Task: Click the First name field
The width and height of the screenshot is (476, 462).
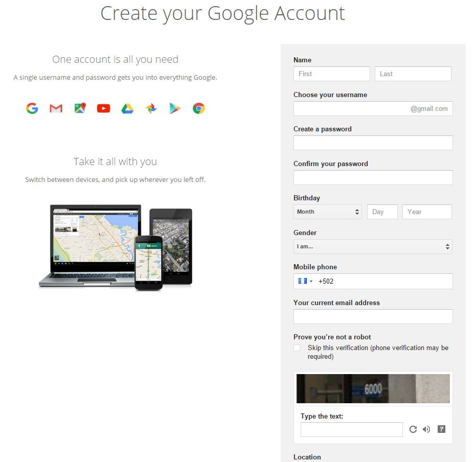Action: point(331,74)
